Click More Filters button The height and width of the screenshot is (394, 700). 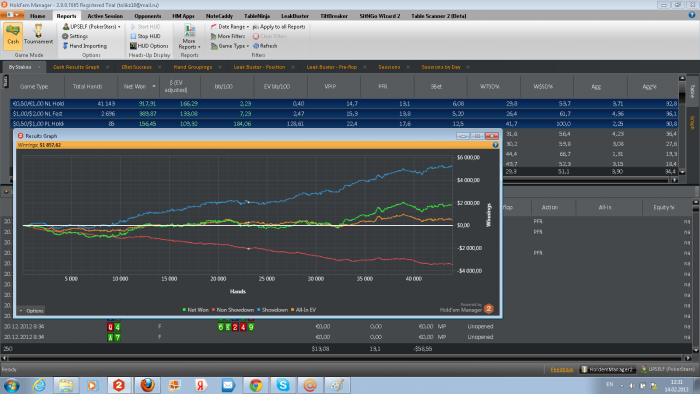228,36
